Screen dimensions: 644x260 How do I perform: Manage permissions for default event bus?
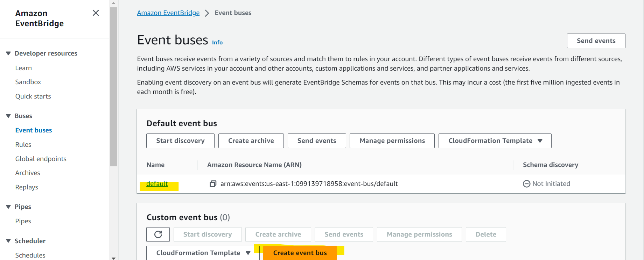point(392,141)
